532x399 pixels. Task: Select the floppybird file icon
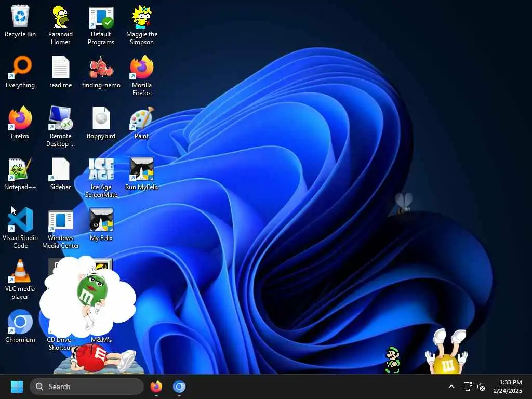pos(101,123)
